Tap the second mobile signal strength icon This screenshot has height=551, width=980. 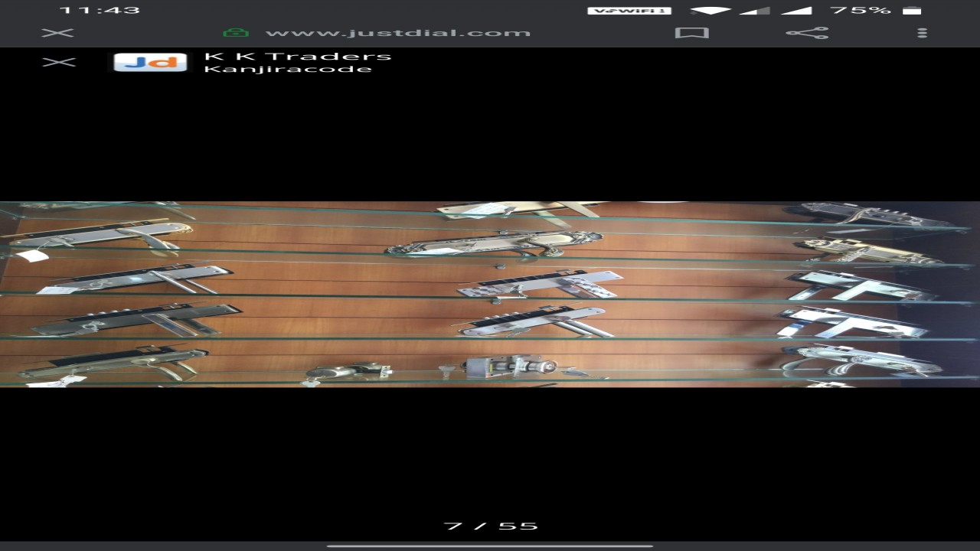point(797,10)
